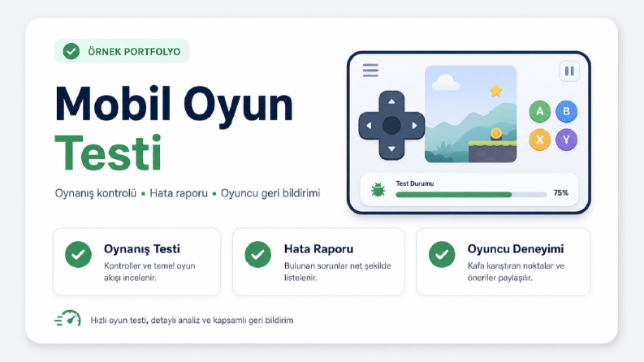This screenshot has height=362, width=644.
Task: Click the Oyuncu geri bildirimi text
Action: (270, 193)
